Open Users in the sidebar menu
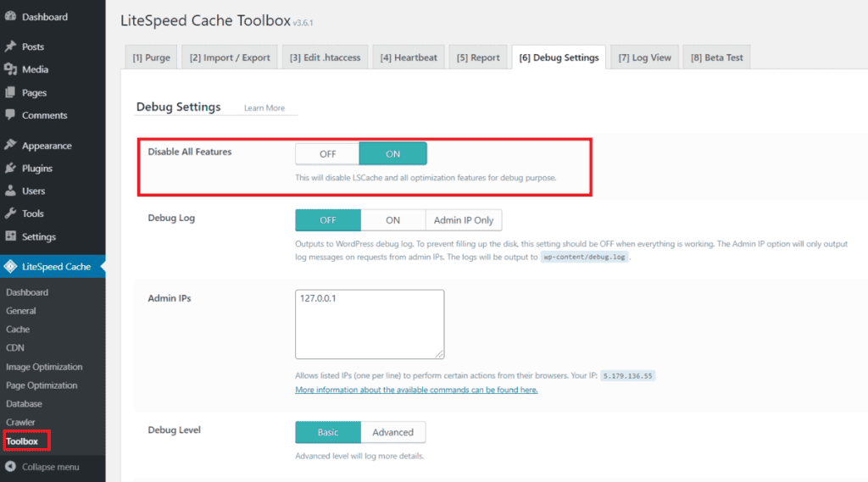This screenshot has height=482, width=868. [33, 191]
